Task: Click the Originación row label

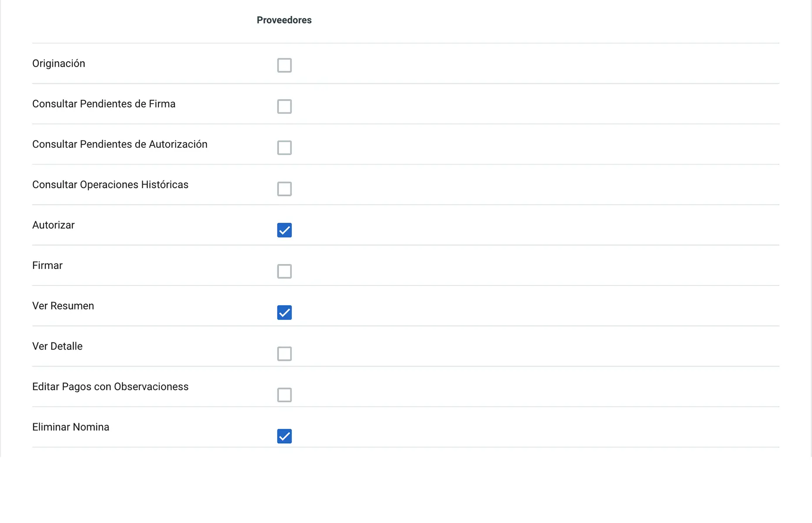Action: coord(58,64)
